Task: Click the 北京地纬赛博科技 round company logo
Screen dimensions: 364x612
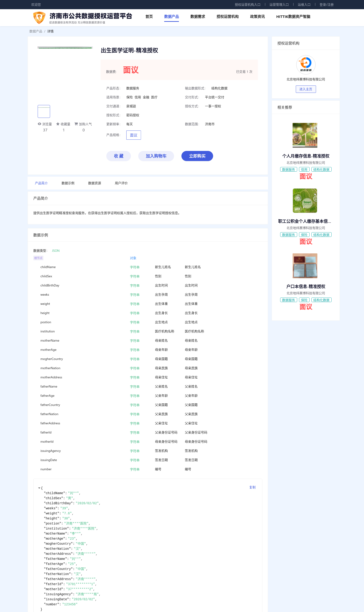Action: click(306, 65)
